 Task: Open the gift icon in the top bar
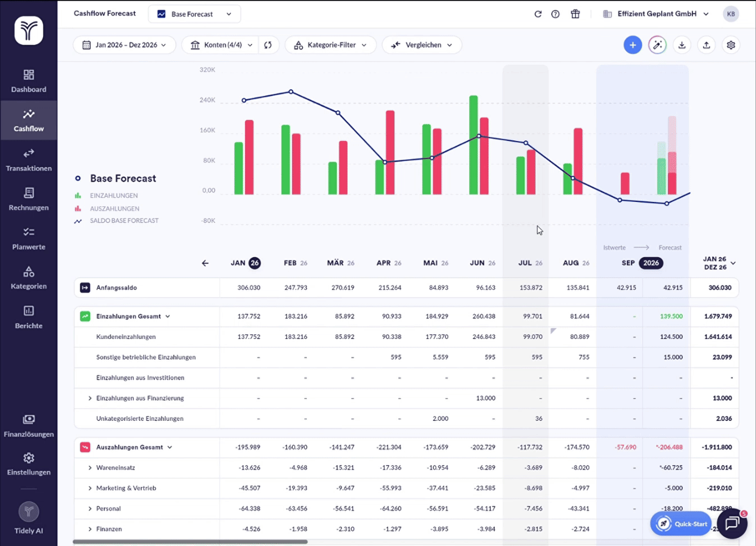tap(575, 14)
